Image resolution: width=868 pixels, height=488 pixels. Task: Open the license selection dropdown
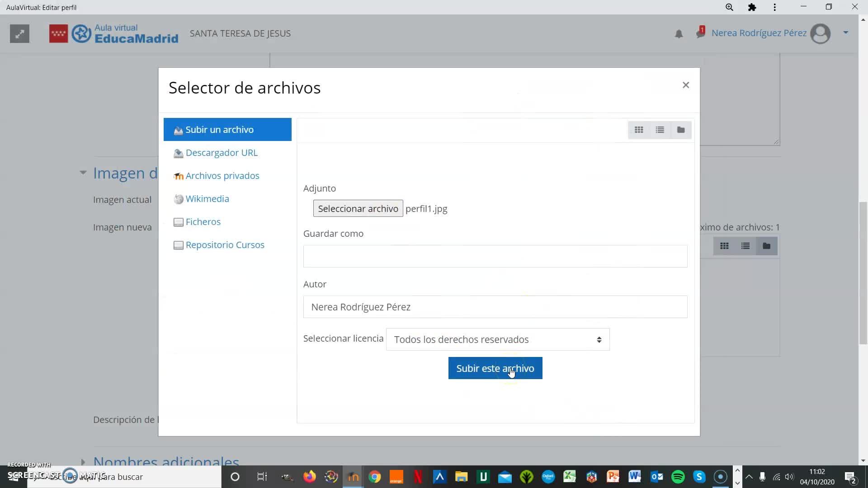tap(497, 339)
